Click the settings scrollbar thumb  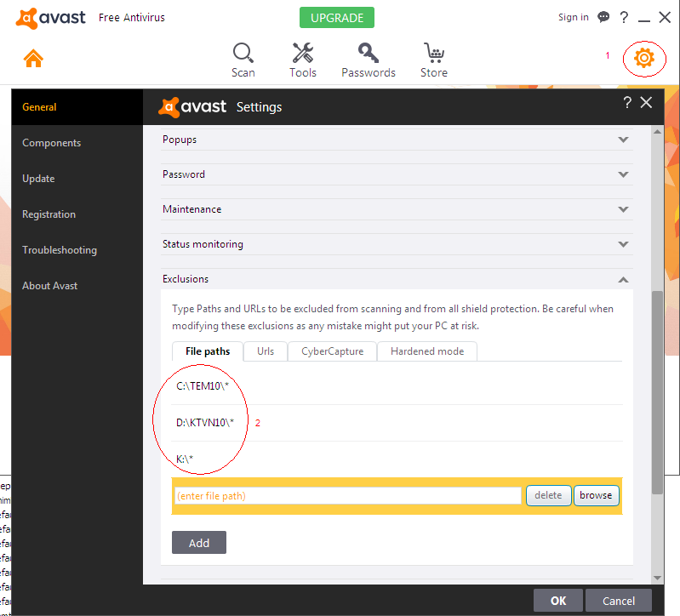coord(658,392)
